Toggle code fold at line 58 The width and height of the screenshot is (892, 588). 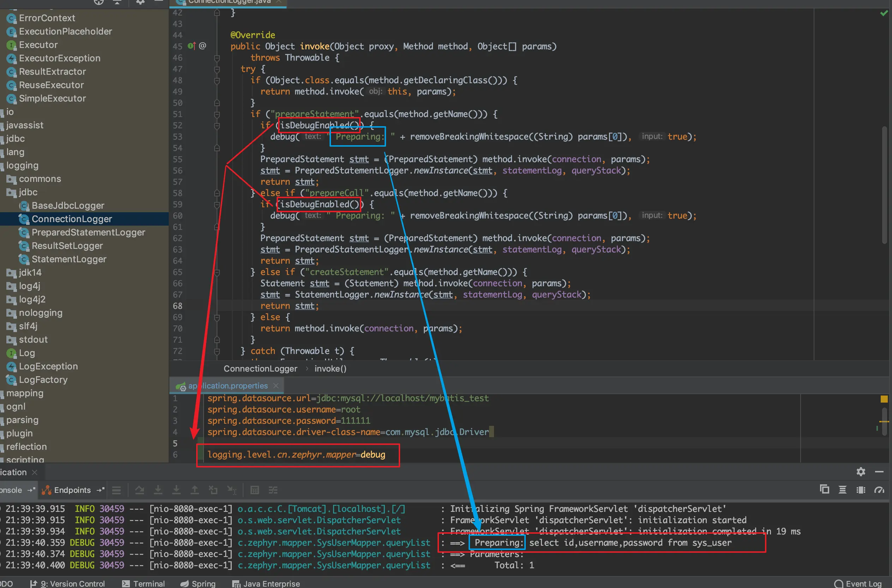click(x=217, y=193)
